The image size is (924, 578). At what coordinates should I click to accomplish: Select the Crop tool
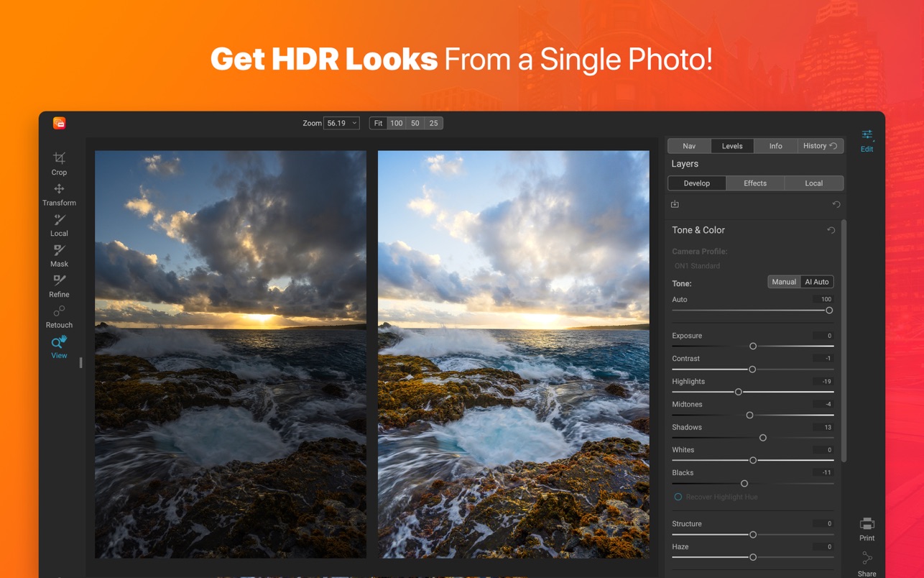[x=59, y=159]
